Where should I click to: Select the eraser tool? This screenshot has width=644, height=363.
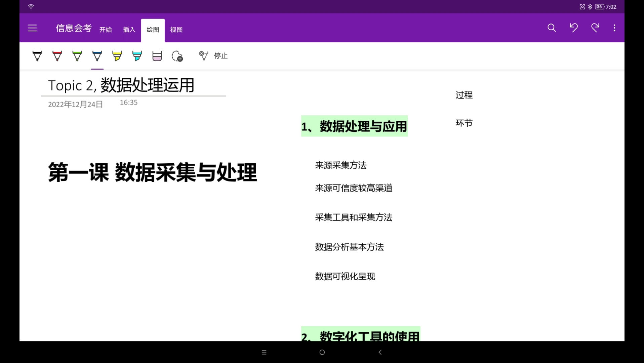coord(157,56)
